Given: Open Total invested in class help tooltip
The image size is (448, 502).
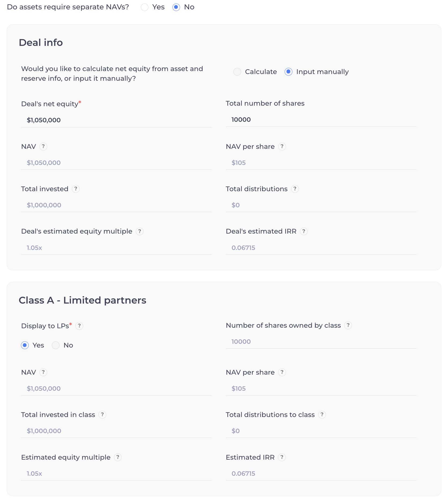Looking at the screenshot, I should pos(102,415).
